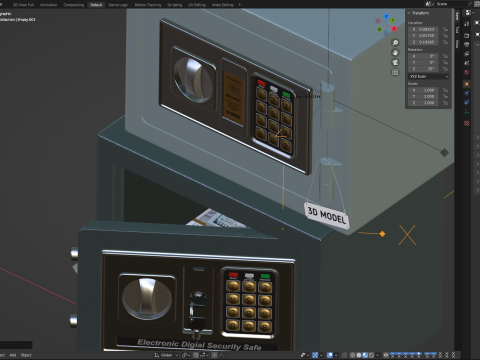Open the World properties tab icon
This screenshot has width=480, height=360.
tap(467, 72)
